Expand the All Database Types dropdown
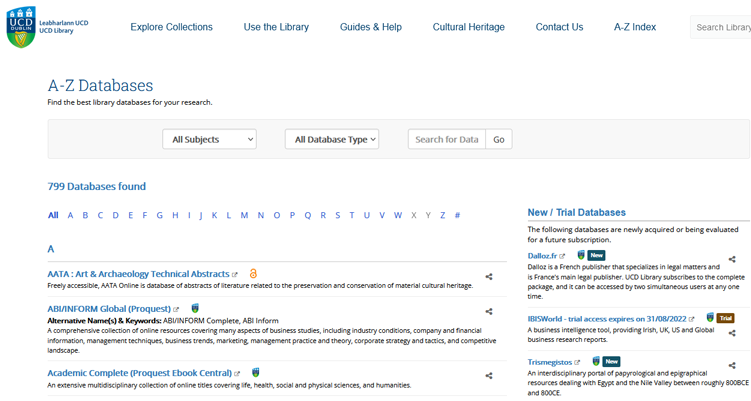The image size is (751, 401). click(x=332, y=140)
